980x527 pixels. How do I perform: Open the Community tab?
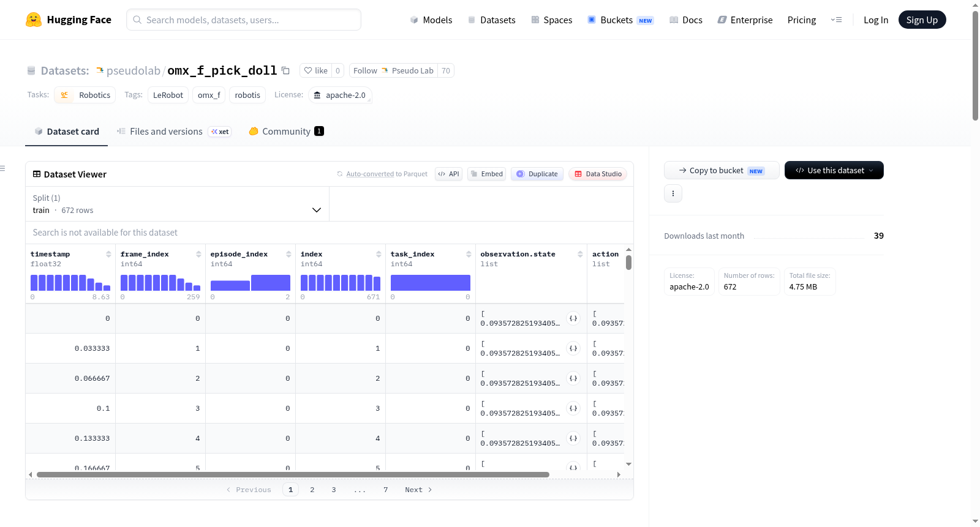[286, 132]
